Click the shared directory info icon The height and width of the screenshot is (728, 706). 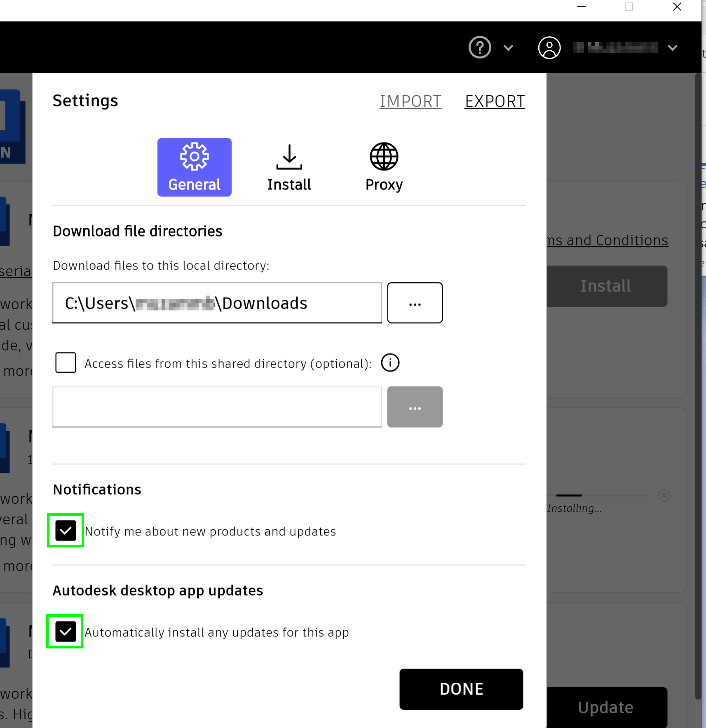pos(390,363)
